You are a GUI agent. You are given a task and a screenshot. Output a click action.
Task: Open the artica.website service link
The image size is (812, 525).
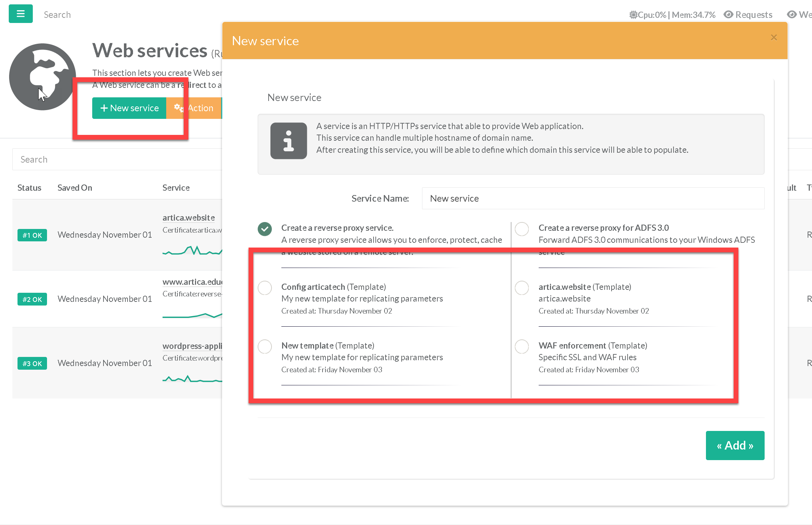[188, 218]
